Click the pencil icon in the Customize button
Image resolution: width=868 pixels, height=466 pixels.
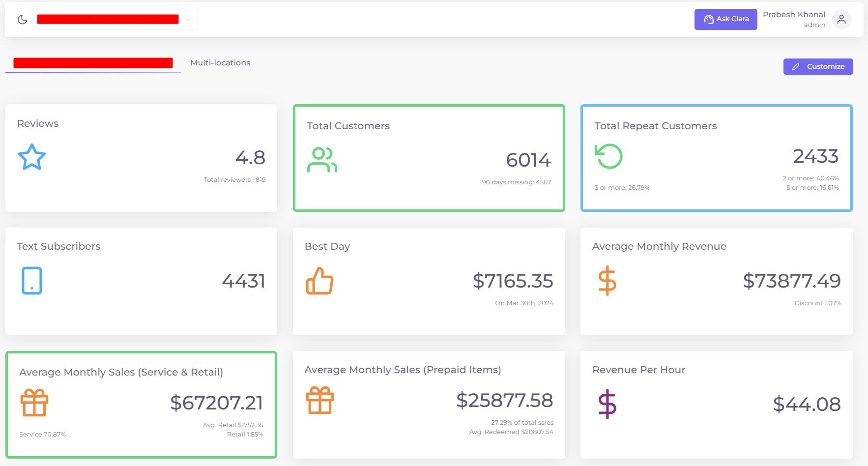click(796, 66)
